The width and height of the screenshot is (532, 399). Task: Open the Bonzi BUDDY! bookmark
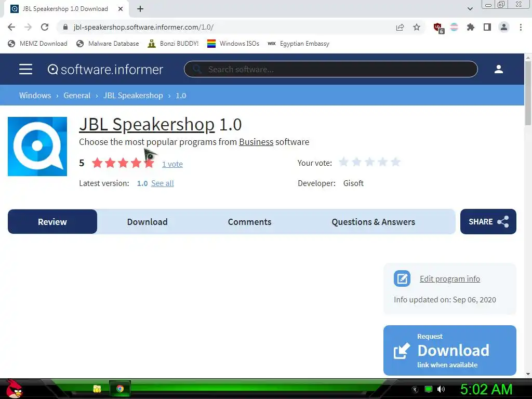coord(173,44)
